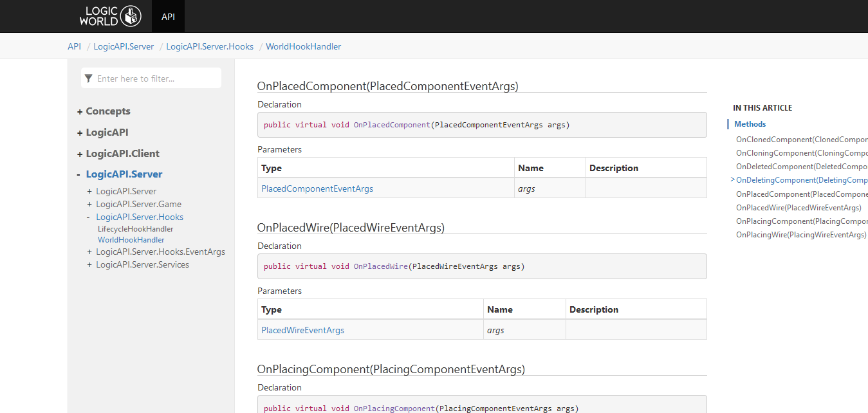Jump to OnPlacingComponent in article nav
The height and width of the screenshot is (413, 868).
pyautogui.click(x=802, y=221)
